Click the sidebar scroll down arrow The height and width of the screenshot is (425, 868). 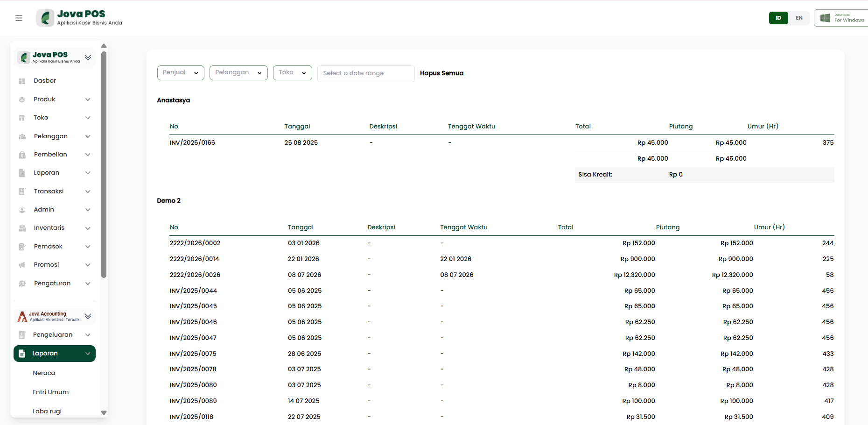(104, 413)
